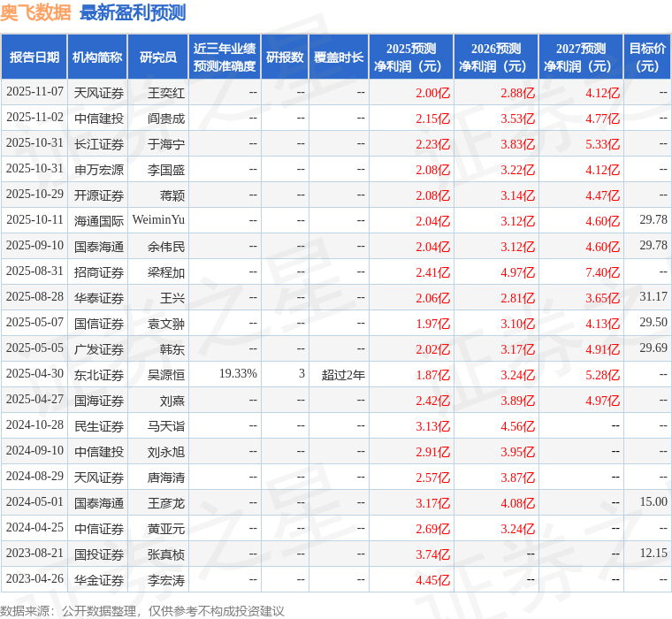Select the 国海证券 institution cell
The image size is (672, 619).
point(99,401)
